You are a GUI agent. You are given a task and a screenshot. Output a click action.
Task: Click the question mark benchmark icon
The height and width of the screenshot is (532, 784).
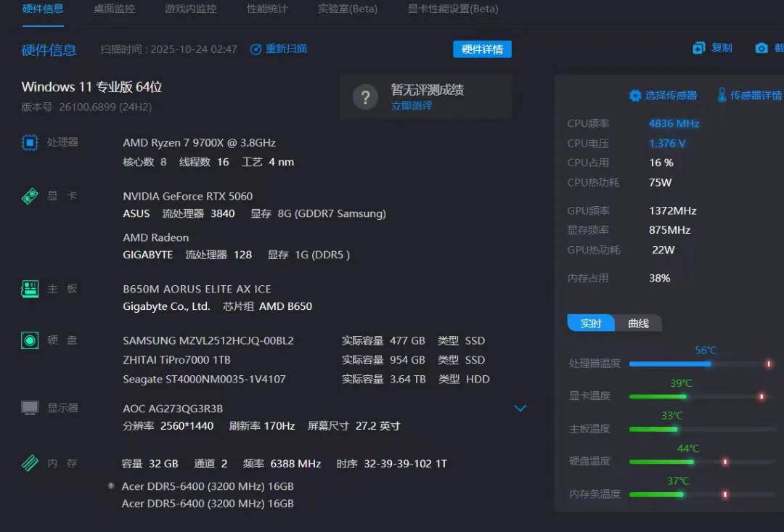[x=365, y=97]
